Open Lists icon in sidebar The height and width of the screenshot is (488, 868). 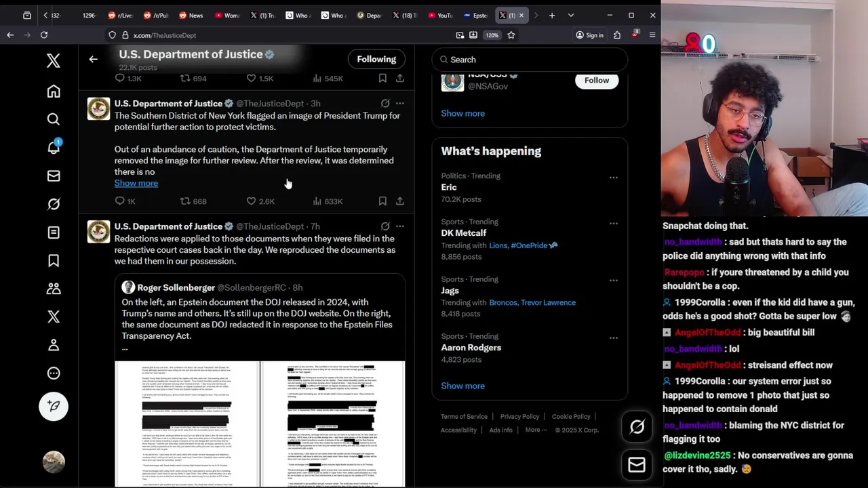click(54, 232)
